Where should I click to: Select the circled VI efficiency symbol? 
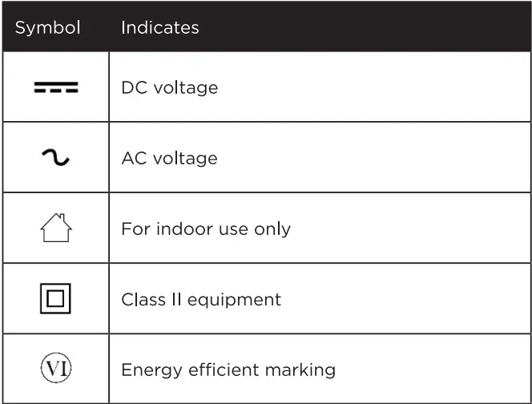tap(55, 370)
